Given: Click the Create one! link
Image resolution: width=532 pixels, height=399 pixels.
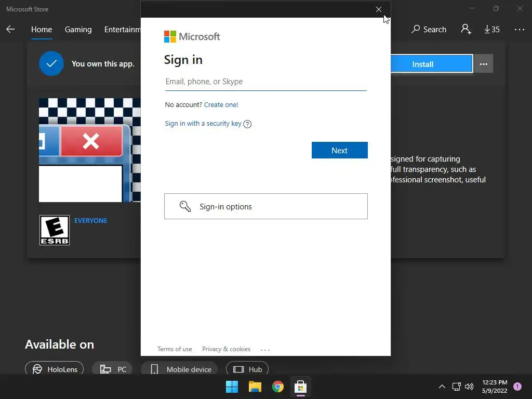Looking at the screenshot, I should click(x=221, y=105).
